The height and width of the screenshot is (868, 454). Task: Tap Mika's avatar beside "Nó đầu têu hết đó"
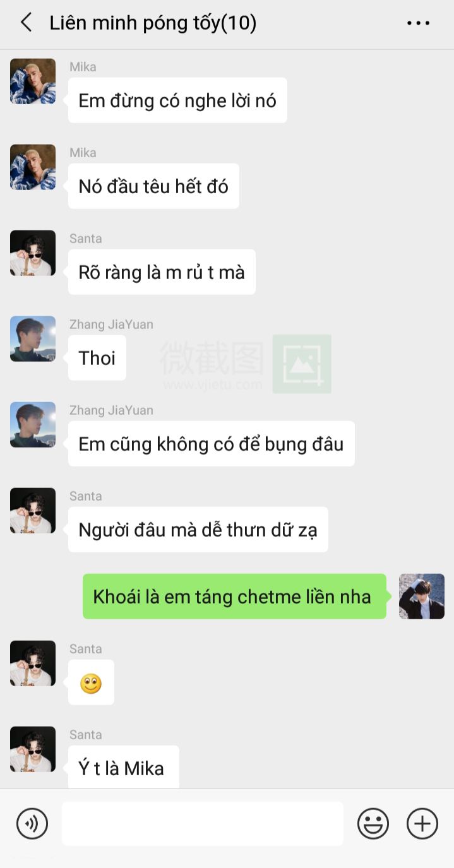[33, 167]
